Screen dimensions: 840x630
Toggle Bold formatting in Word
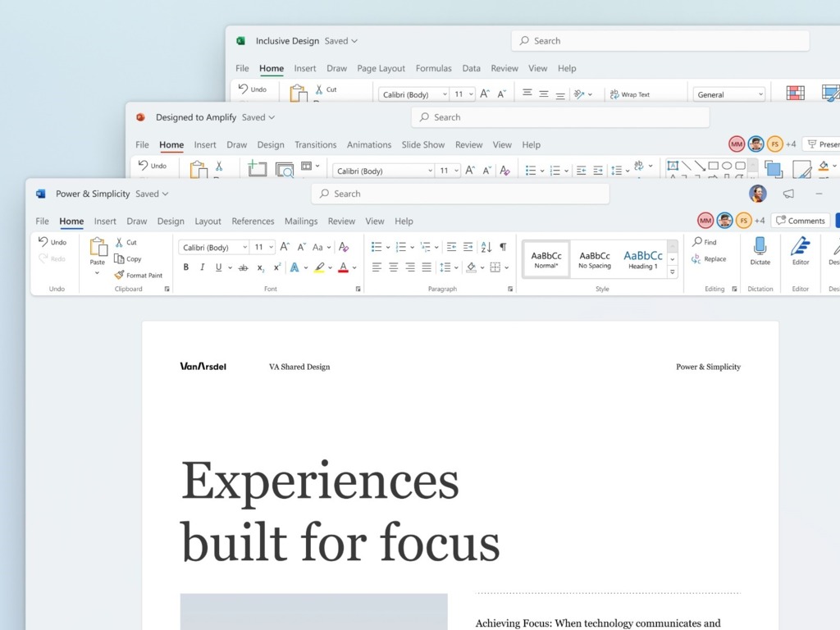[186, 267]
